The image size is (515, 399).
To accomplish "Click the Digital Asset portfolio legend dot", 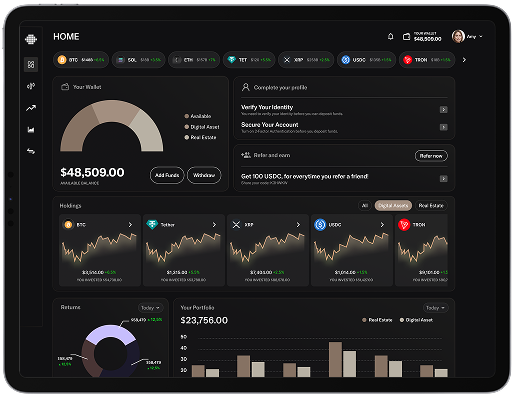I will (402, 320).
